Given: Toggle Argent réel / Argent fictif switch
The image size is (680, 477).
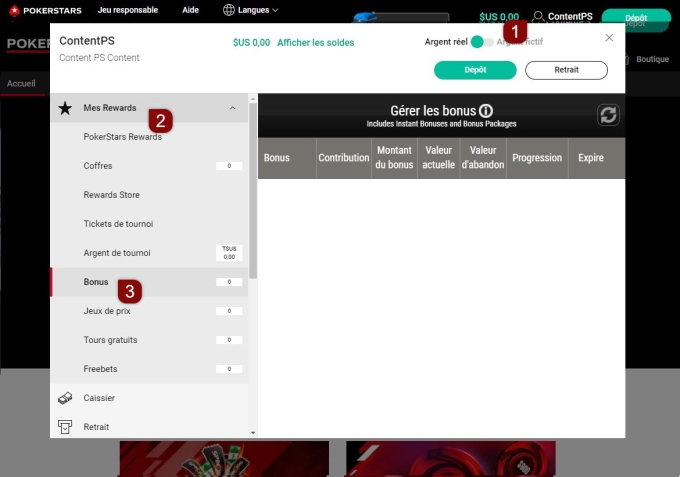Looking at the screenshot, I should [x=482, y=42].
